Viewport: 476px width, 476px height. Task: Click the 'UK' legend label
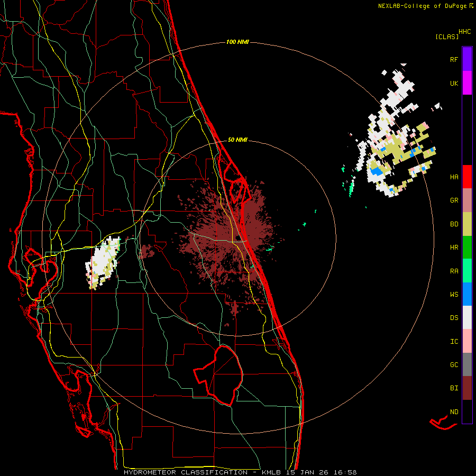coord(454,83)
